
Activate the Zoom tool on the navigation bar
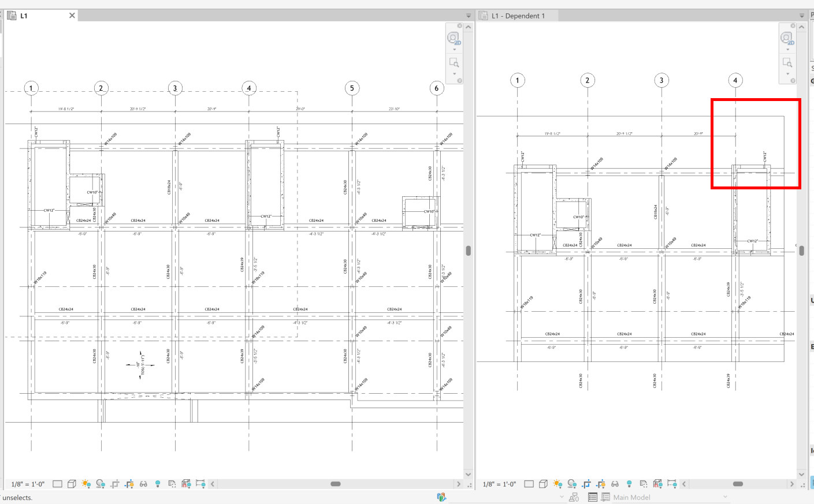tap(454, 62)
